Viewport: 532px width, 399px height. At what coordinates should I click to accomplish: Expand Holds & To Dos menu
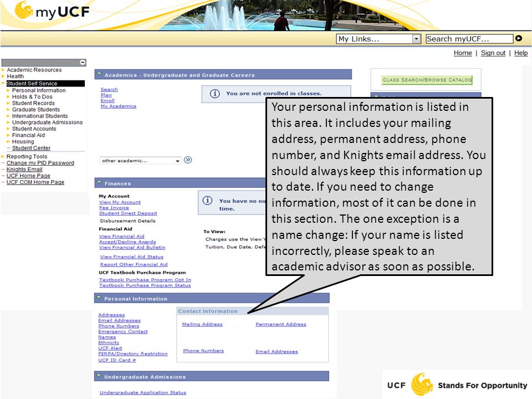[32, 96]
